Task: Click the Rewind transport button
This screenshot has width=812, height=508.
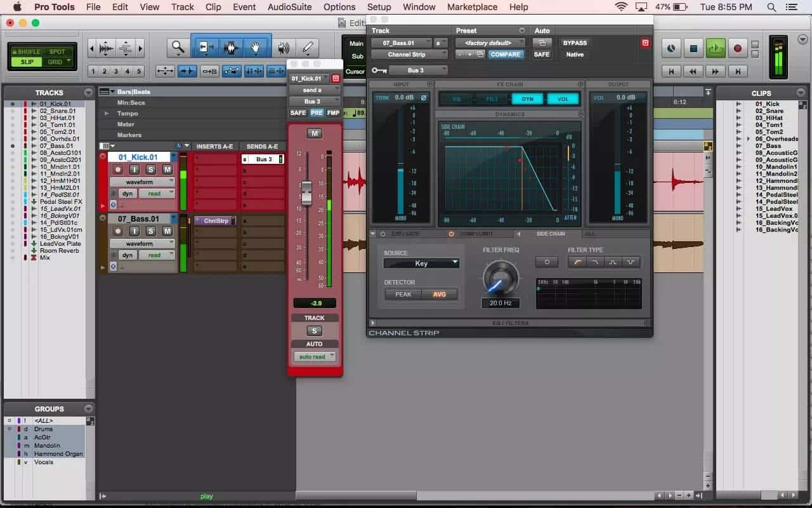Action: pyautogui.click(x=693, y=72)
